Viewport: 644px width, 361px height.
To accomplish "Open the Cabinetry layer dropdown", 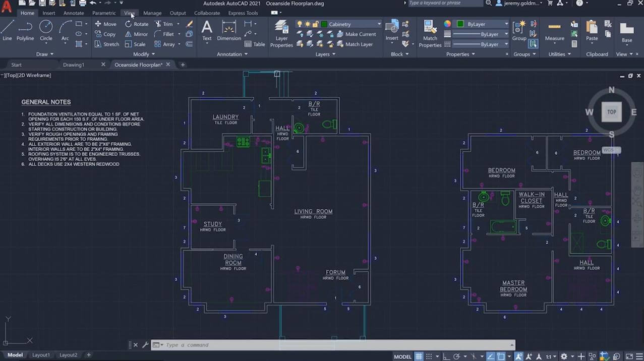I will [x=379, y=24].
